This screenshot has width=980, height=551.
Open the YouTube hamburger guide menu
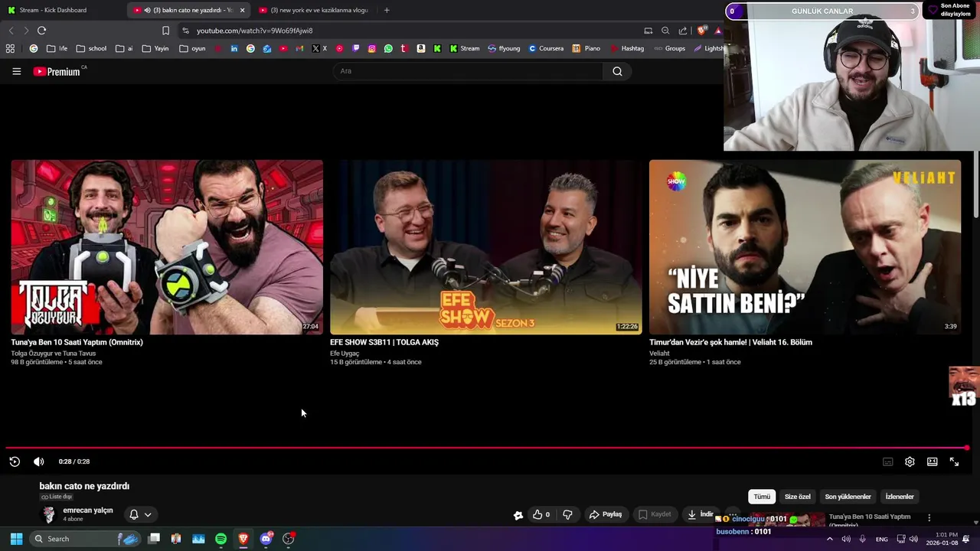[16, 71]
